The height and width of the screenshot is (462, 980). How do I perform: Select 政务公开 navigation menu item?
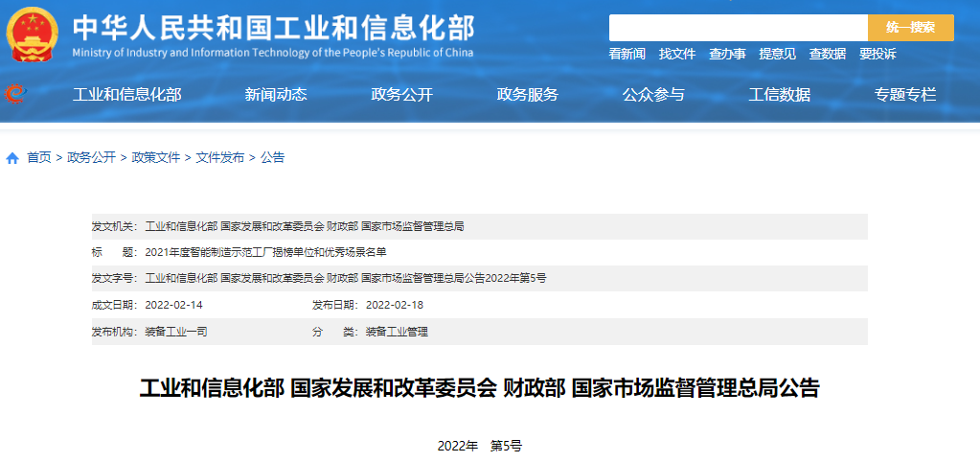point(402,95)
